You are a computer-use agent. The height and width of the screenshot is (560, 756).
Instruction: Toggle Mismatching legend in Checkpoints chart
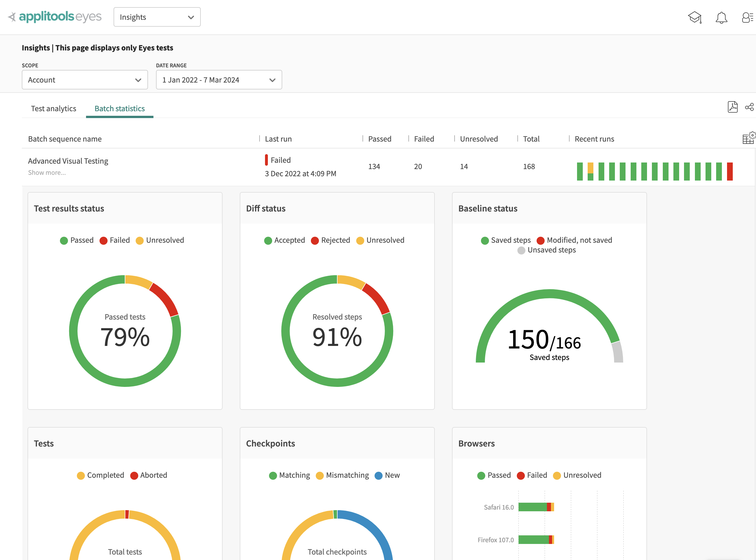pos(342,475)
